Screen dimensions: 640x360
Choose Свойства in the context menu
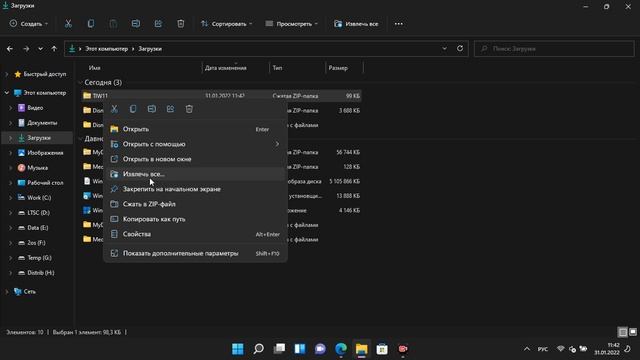pos(195,234)
